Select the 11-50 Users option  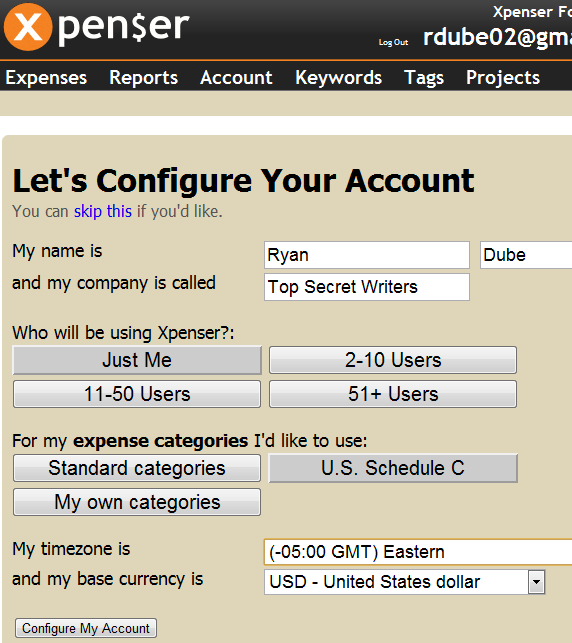[137, 394]
